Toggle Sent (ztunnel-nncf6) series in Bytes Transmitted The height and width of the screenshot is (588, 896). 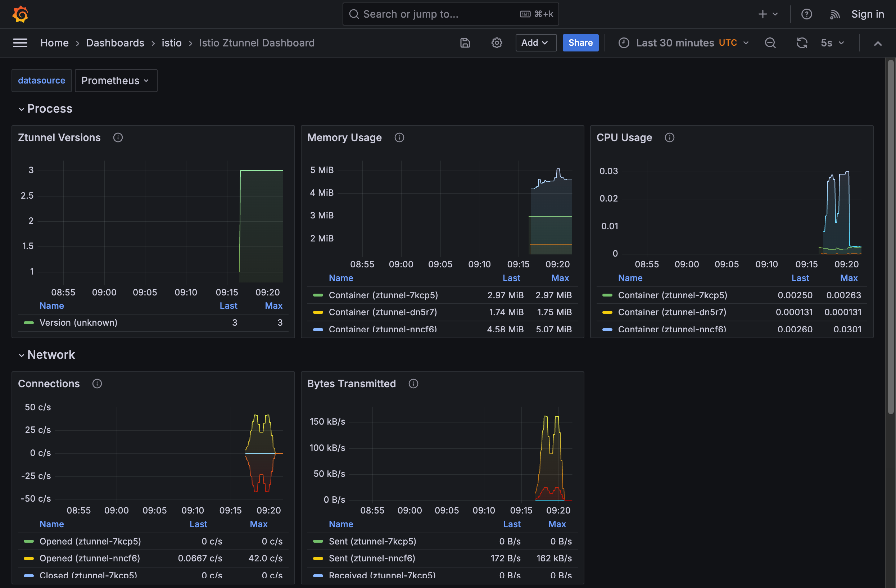tap(372, 558)
